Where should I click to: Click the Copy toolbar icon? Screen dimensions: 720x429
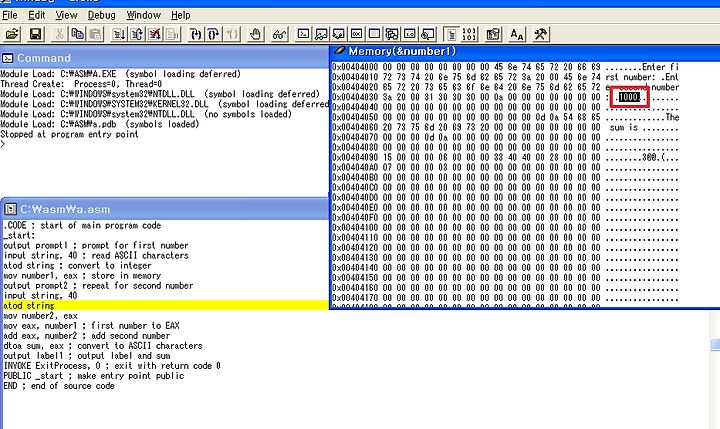pos(77,34)
